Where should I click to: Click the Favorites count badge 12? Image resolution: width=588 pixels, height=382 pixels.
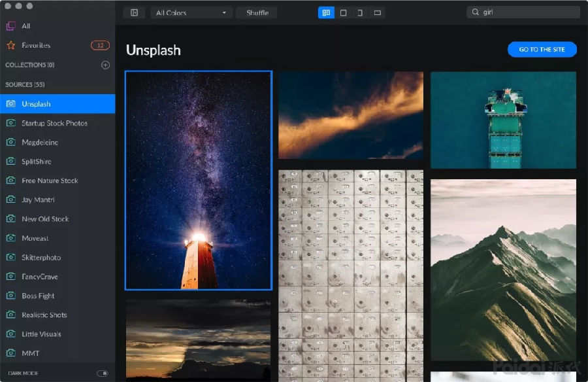(x=100, y=45)
